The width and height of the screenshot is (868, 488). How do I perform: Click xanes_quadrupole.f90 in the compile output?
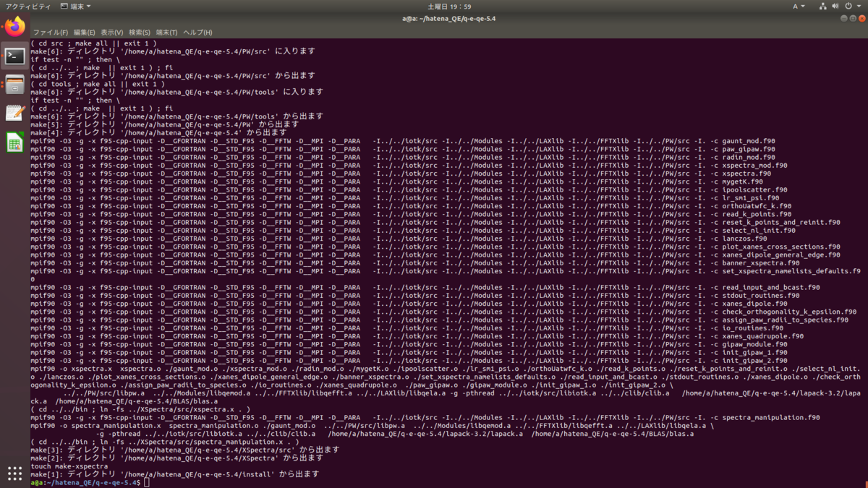pyautogui.click(x=762, y=336)
